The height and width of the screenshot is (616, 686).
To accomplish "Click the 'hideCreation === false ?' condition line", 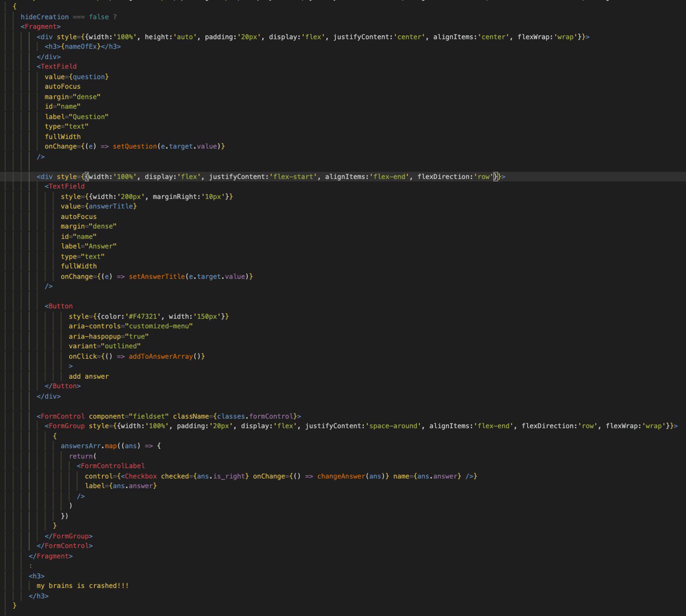I will point(69,17).
